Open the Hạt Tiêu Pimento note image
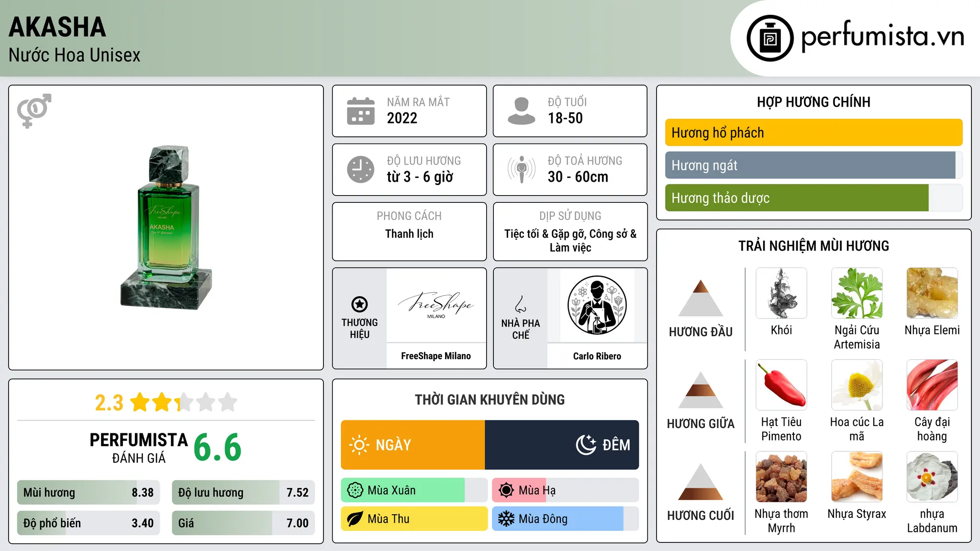Screen dimensions: 980x551 coord(781,385)
